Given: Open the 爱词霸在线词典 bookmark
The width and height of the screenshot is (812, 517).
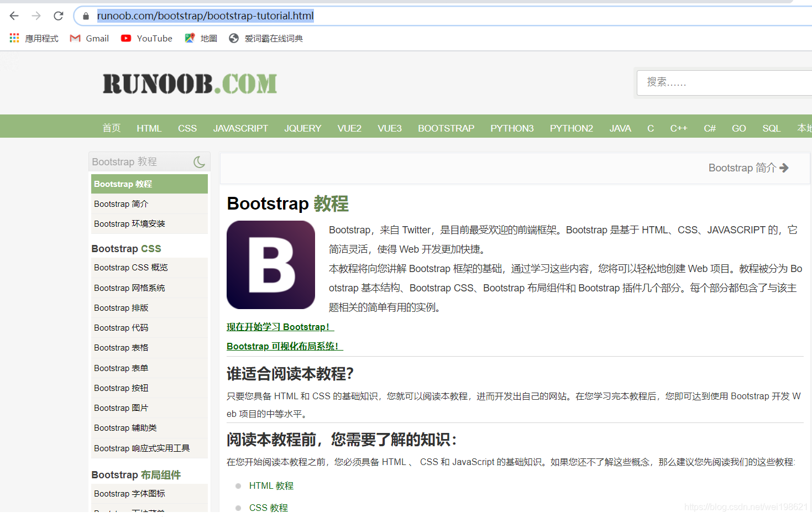Looking at the screenshot, I should (x=266, y=38).
